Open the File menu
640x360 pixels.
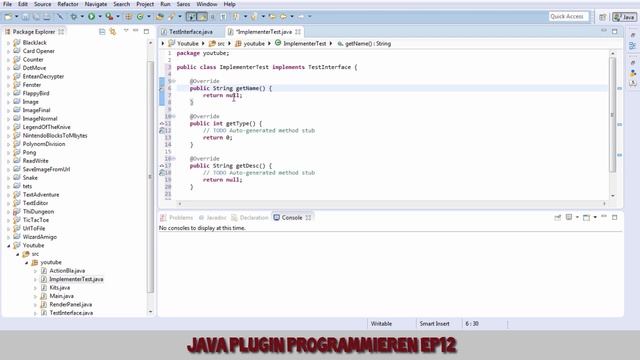click(7, 4)
